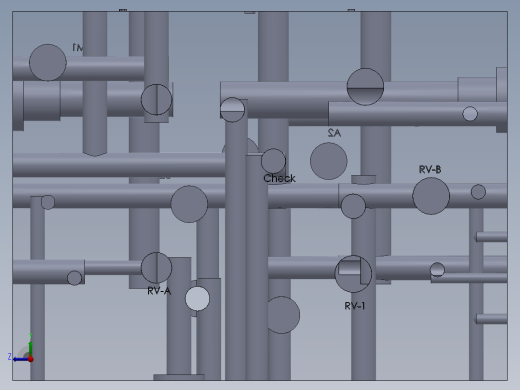The height and width of the screenshot is (390, 520).
Task: Click the mirrored A2 label text
Action: pos(334,133)
